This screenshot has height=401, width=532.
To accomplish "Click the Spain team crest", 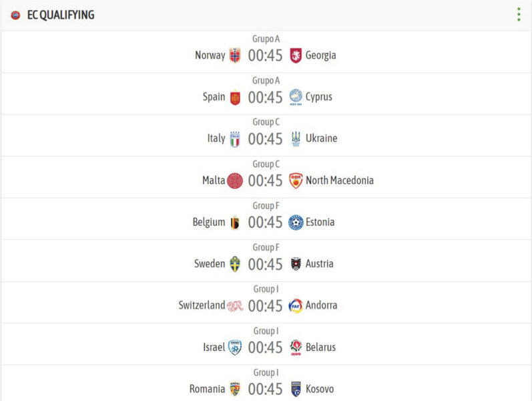I will [x=235, y=98].
